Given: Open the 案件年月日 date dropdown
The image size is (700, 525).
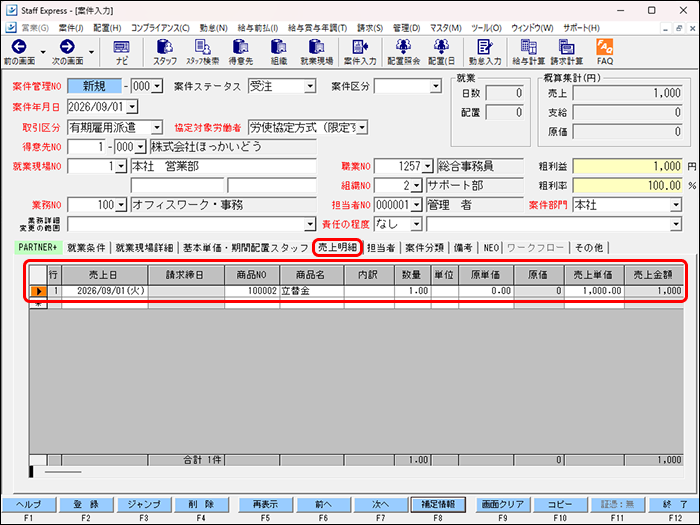Looking at the screenshot, I should [x=132, y=107].
